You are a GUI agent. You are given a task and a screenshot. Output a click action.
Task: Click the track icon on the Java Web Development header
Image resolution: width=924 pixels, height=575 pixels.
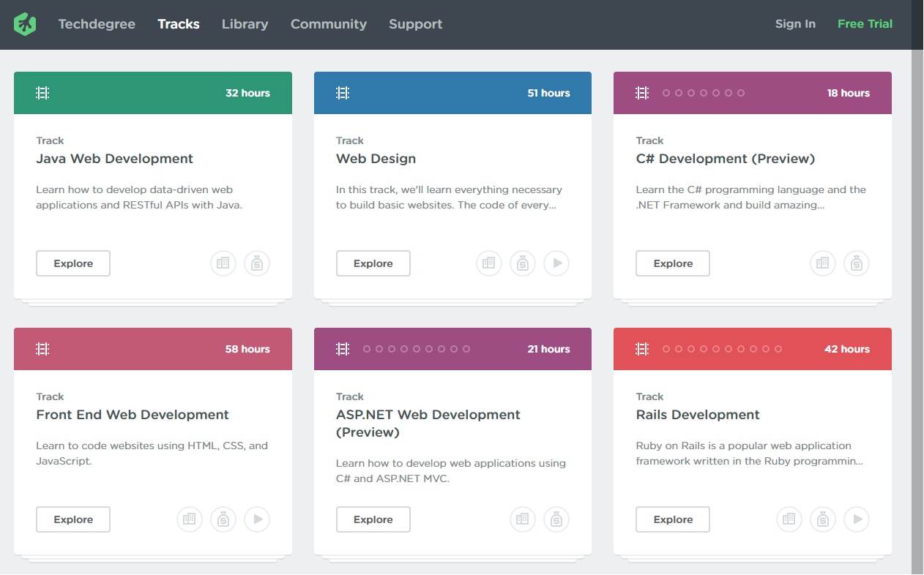point(42,93)
